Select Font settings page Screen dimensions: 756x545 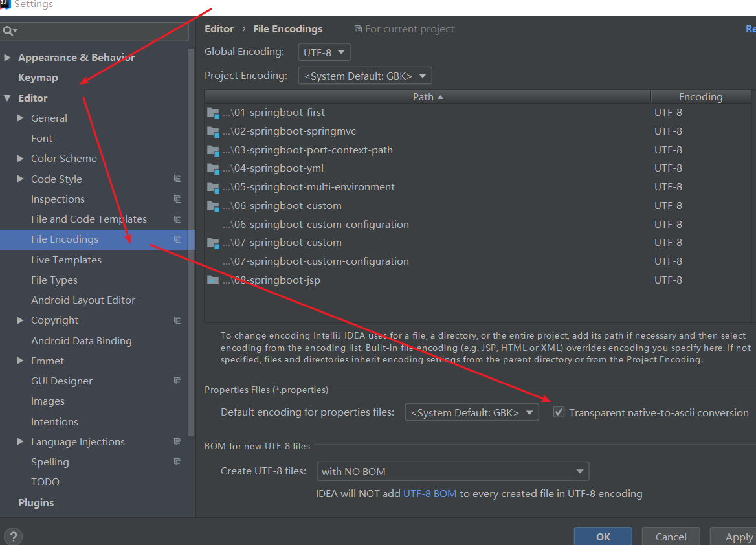click(x=41, y=139)
